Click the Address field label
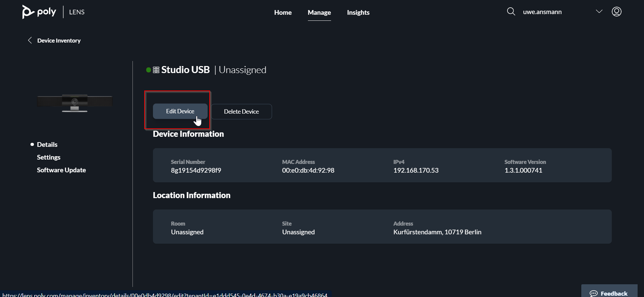644x297 pixels. coord(403,224)
